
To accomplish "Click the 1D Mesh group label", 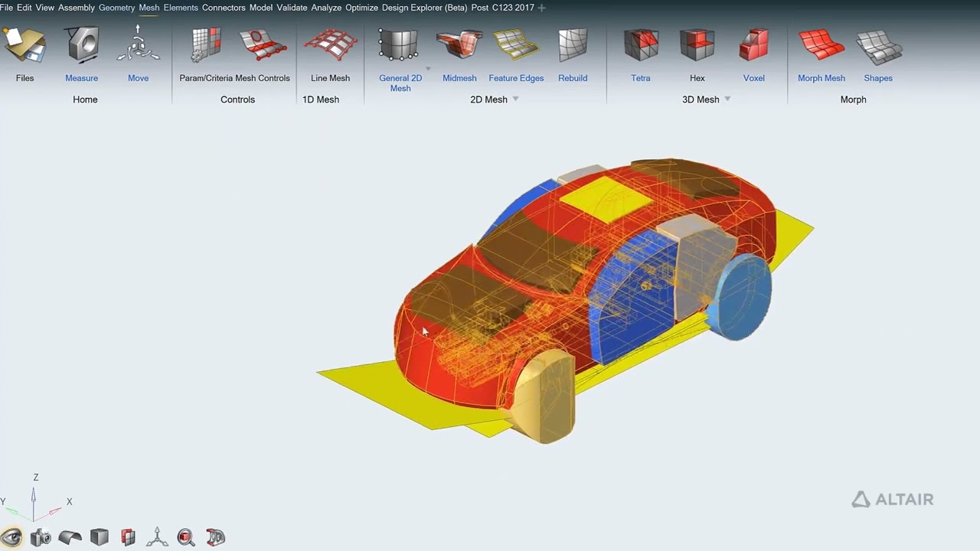I will 321,99.
